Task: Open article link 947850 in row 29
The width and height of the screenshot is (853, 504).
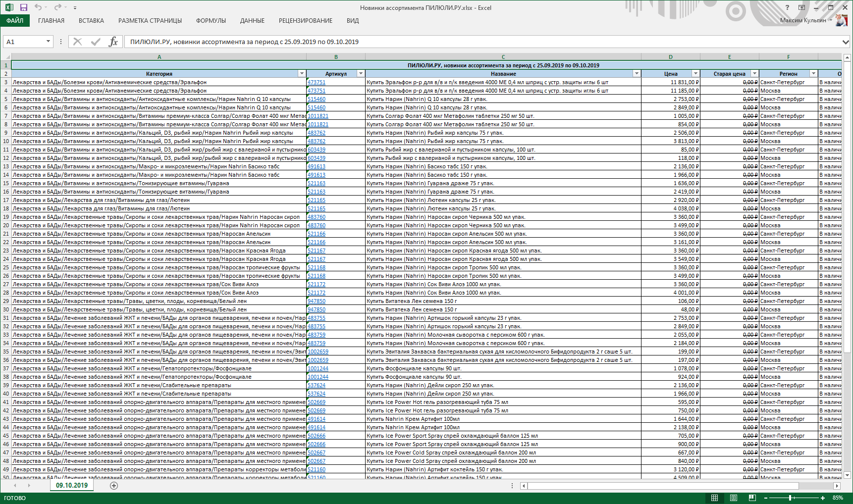Action: [317, 301]
